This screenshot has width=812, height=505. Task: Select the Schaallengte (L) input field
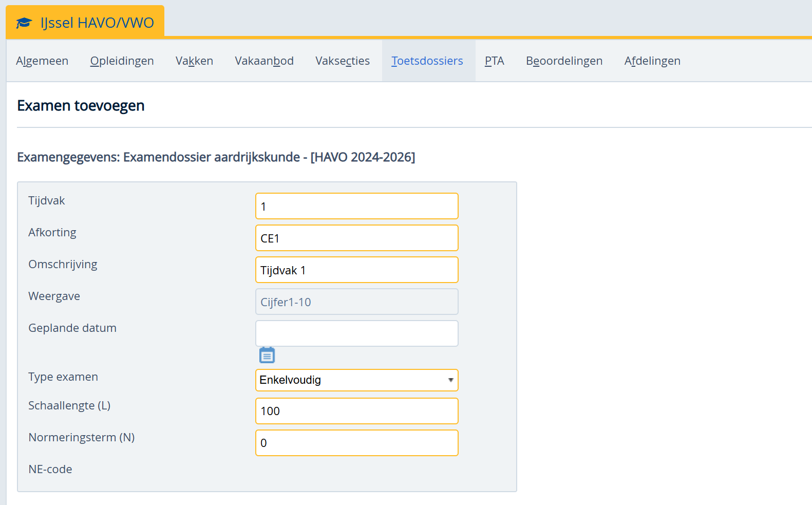click(x=356, y=411)
